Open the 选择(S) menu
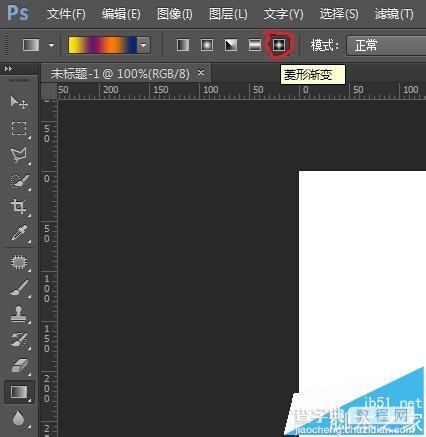The height and width of the screenshot is (437, 426). 339,14
